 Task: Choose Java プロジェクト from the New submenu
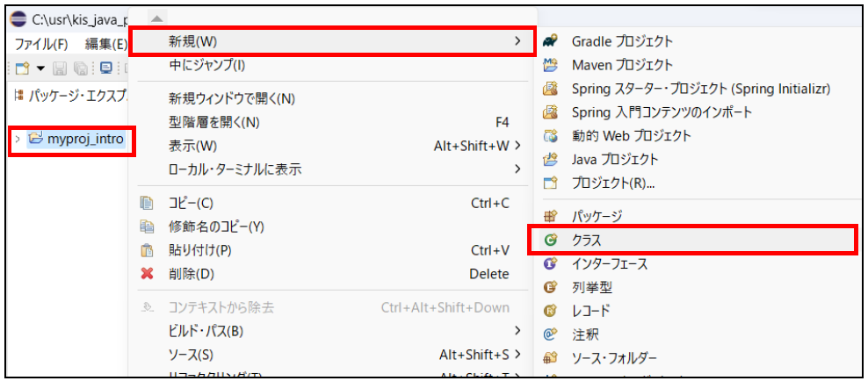(x=615, y=160)
